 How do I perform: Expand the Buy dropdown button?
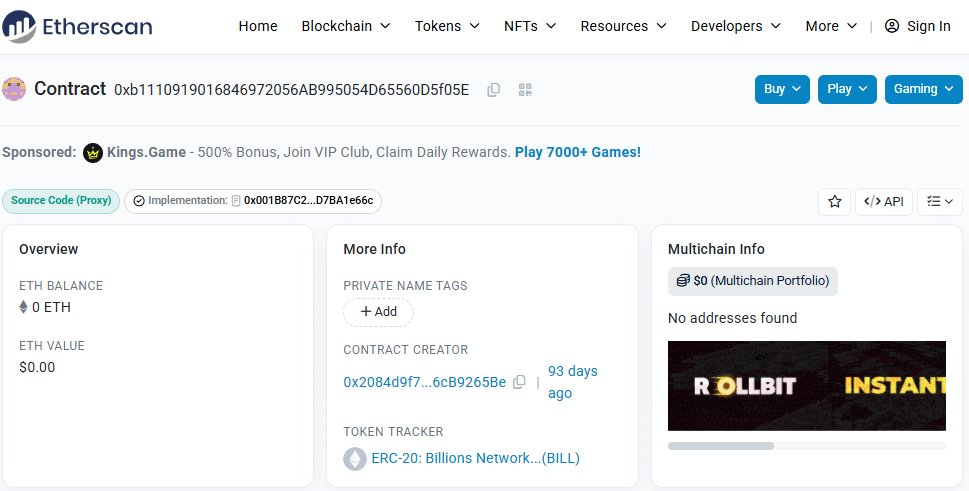(782, 90)
